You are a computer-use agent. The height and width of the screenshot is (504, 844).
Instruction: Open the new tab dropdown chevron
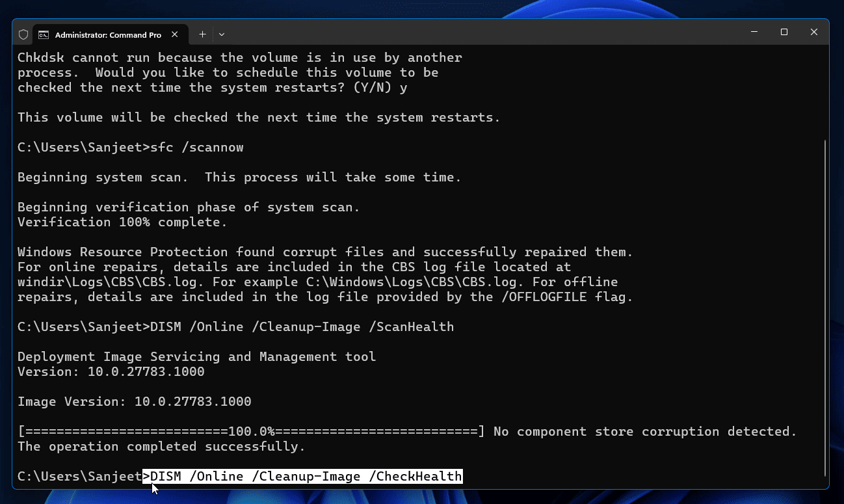coord(222,34)
